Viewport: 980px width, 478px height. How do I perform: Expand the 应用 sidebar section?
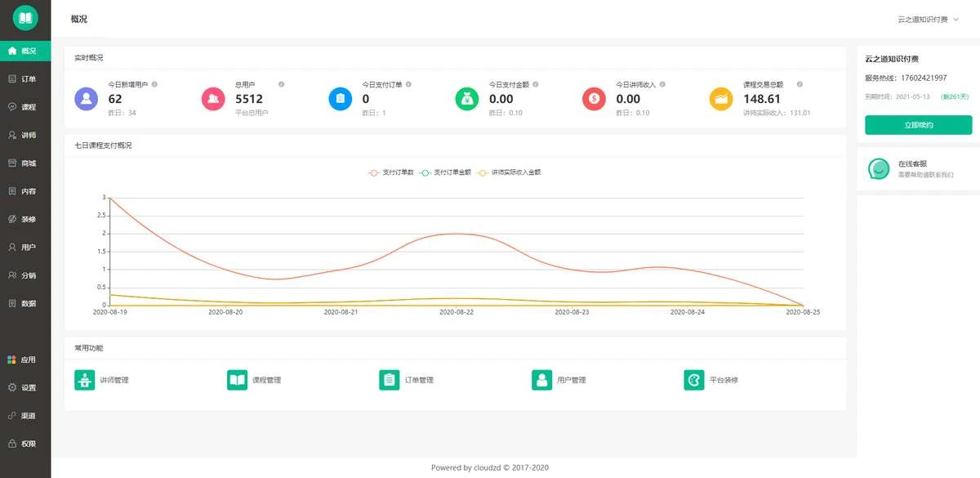(x=25, y=360)
